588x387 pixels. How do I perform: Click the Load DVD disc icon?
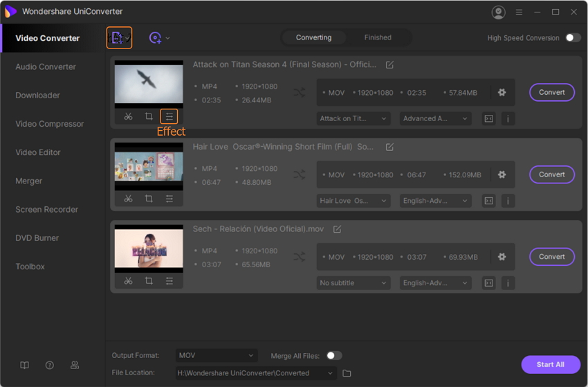coord(155,38)
